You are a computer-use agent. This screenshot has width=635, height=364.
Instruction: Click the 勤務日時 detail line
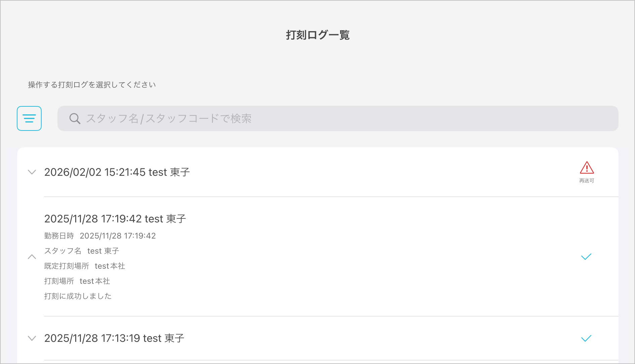pyautogui.click(x=100, y=236)
